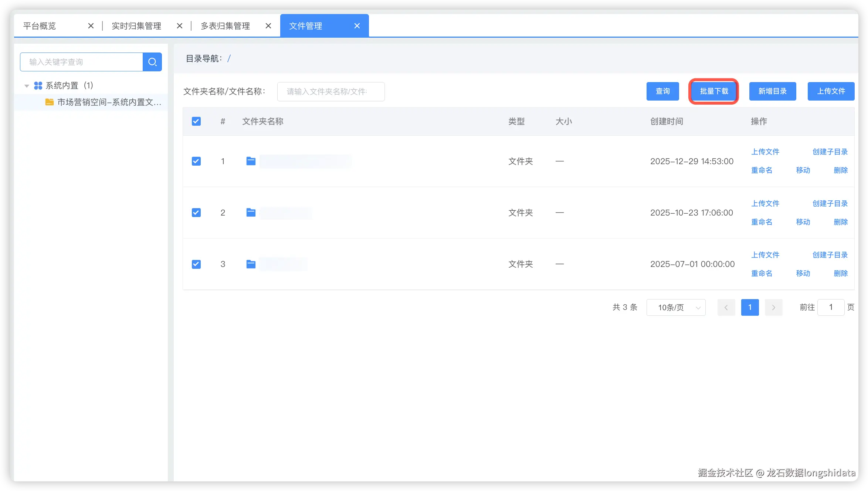Click the folder icon in row 2
868x491 pixels.
click(251, 213)
